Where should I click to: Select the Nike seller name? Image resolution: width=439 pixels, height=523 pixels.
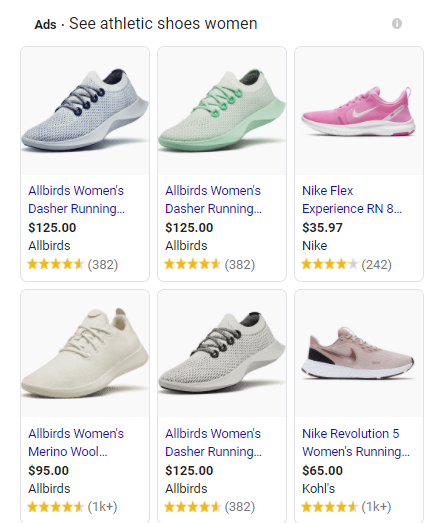[314, 245]
